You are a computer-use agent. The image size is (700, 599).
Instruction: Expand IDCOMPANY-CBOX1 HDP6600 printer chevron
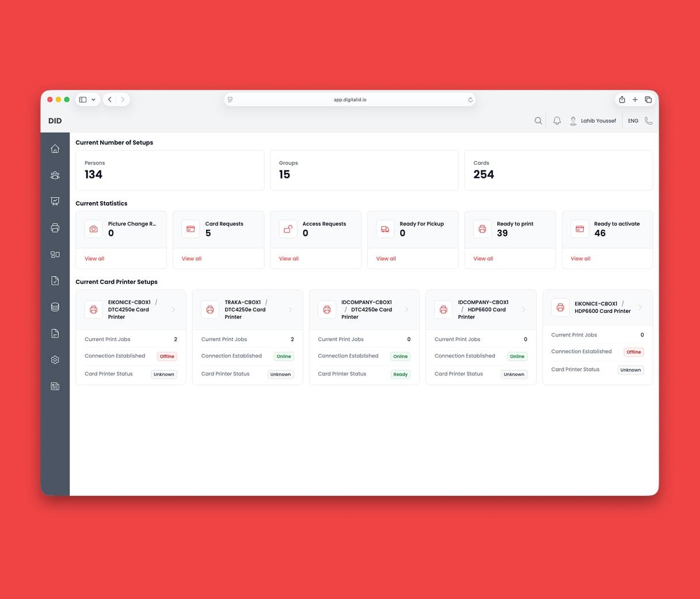pos(523,310)
